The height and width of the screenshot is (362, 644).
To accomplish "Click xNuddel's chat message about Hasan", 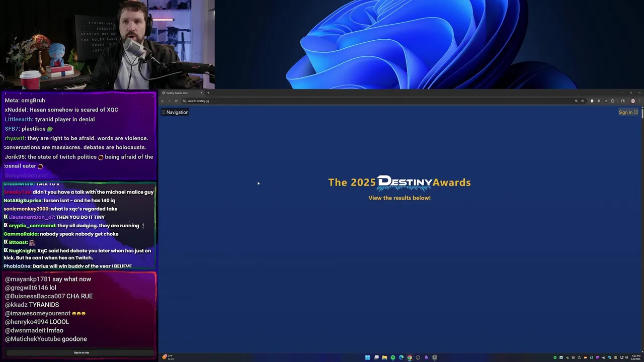I will 61,110.
